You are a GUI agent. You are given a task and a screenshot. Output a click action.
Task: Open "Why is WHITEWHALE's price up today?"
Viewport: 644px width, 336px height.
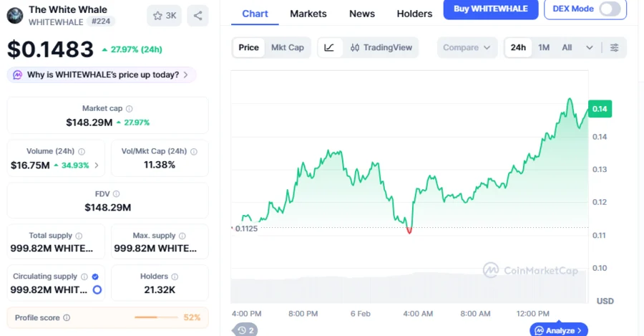[x=102, y=75]
